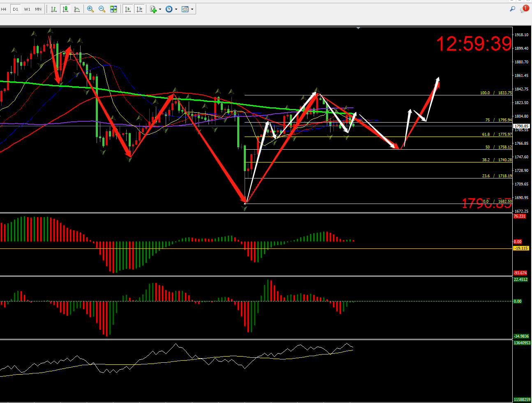The width and height of the screenshot is (532, 403).
Task: Switch chart to bar chart mode
Action: (54, 9)
